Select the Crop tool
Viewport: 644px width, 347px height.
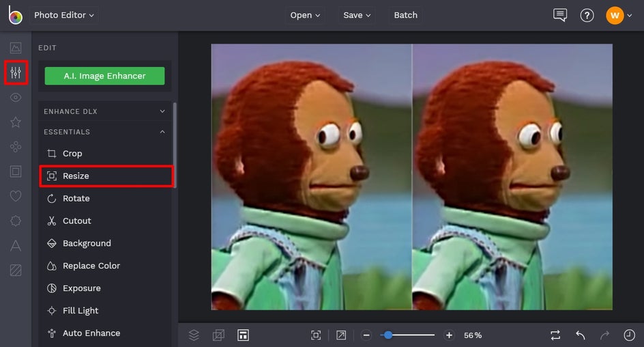click(105, 154)
